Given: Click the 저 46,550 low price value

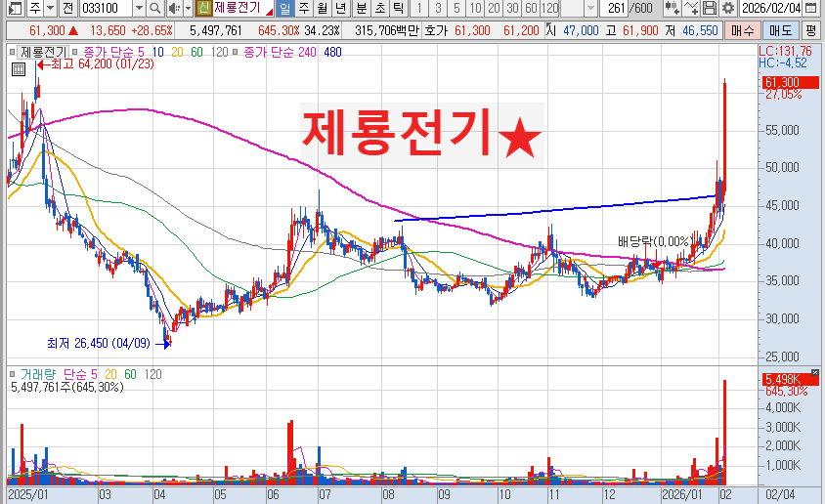Looking at the screenshot, I should [691, 30].
